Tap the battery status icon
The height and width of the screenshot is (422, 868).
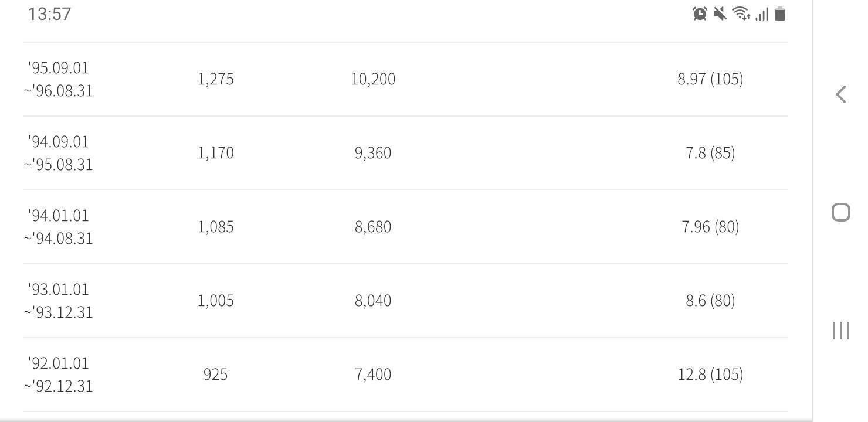[x=780, y=13]
